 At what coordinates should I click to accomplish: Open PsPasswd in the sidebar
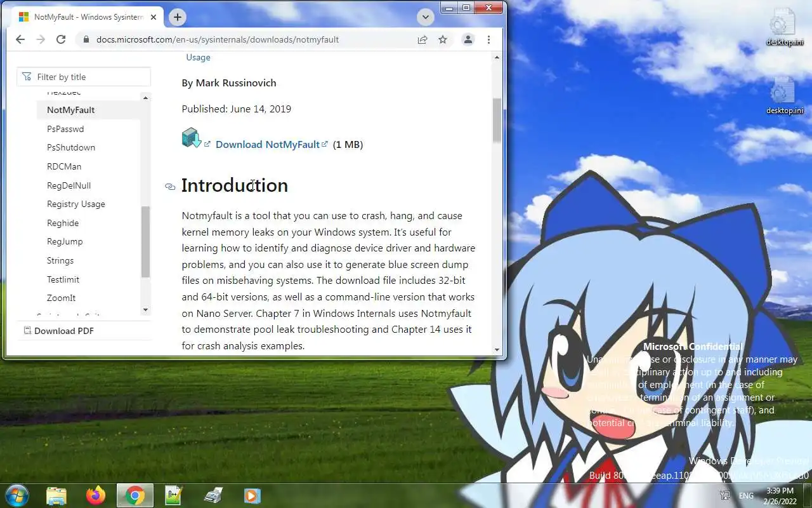coord(65,129)
